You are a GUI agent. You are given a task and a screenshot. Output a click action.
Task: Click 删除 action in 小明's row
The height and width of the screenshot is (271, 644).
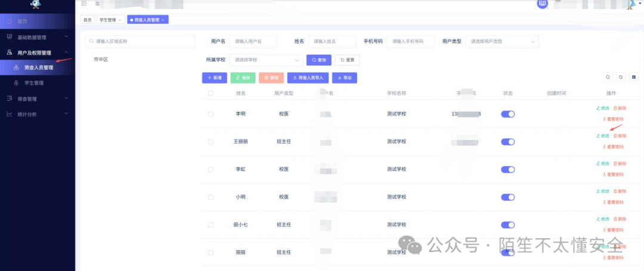(x=620, y=191)
